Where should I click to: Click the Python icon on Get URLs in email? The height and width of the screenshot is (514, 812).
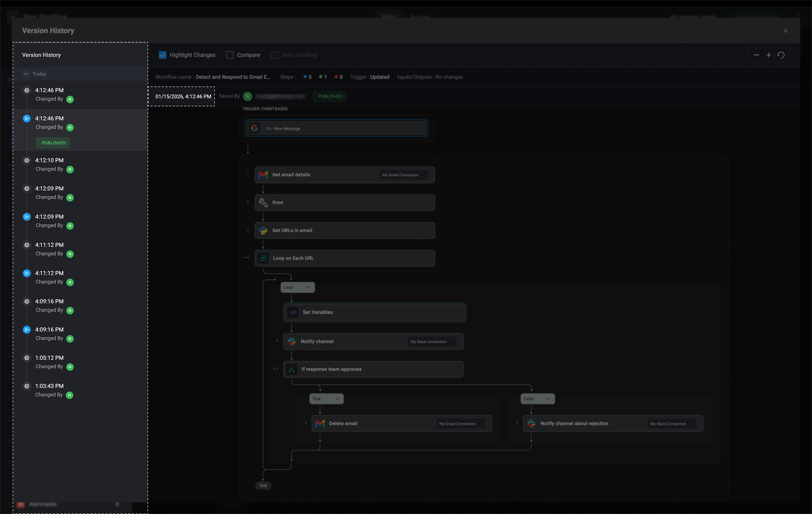point(263,230)
